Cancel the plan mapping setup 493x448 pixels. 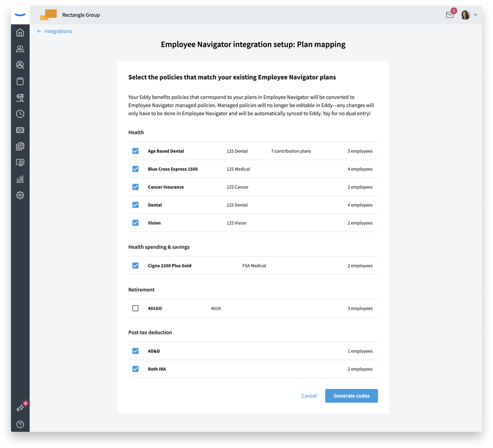[309, 395]
